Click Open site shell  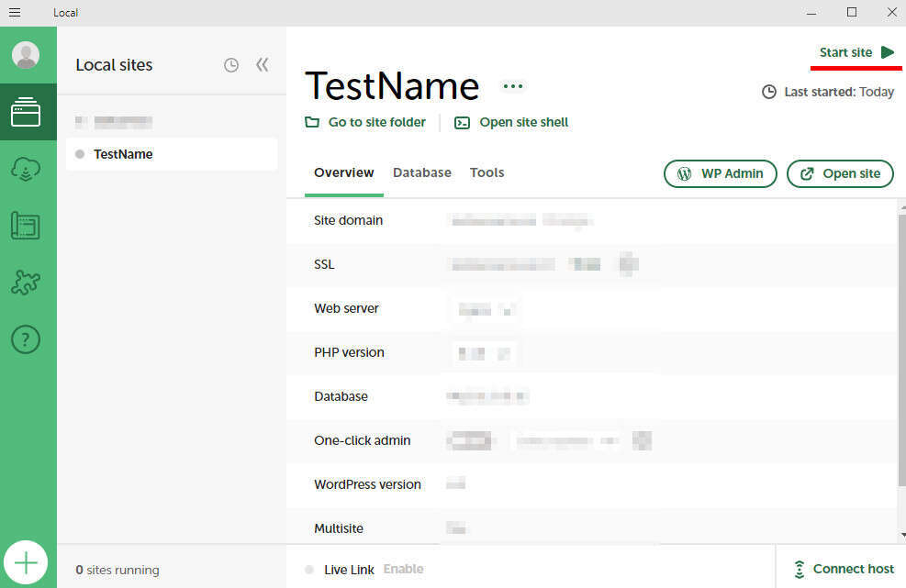tap(511, 122)
